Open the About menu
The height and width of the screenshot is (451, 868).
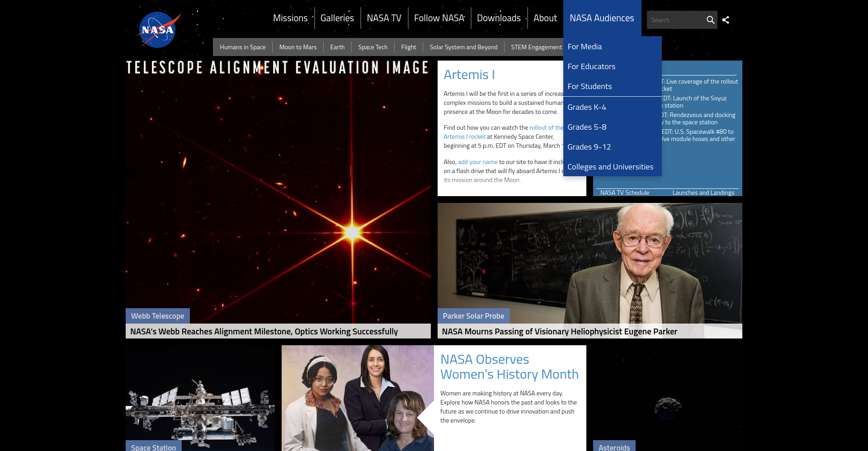click(x=545, y=18)
